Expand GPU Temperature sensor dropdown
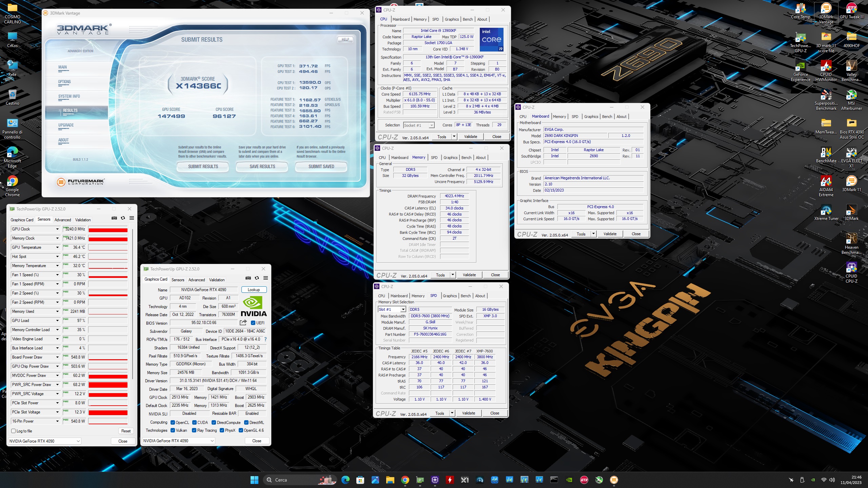This screenshot has height=488, width=868. tap(57, 247)
